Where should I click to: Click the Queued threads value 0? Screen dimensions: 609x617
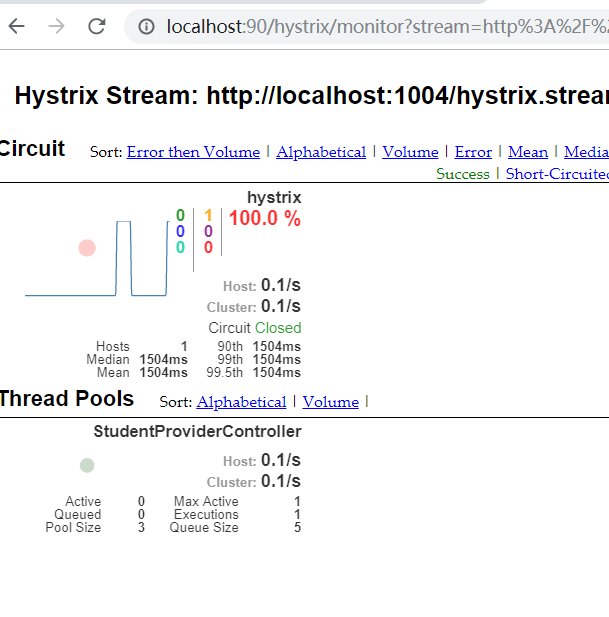coord(141,514)
